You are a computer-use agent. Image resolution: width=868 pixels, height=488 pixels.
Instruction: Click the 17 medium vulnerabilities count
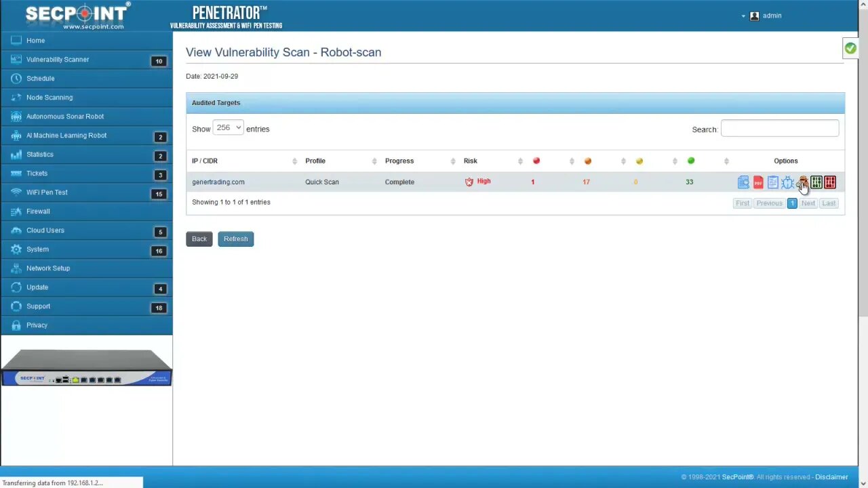tap(586, 182)
